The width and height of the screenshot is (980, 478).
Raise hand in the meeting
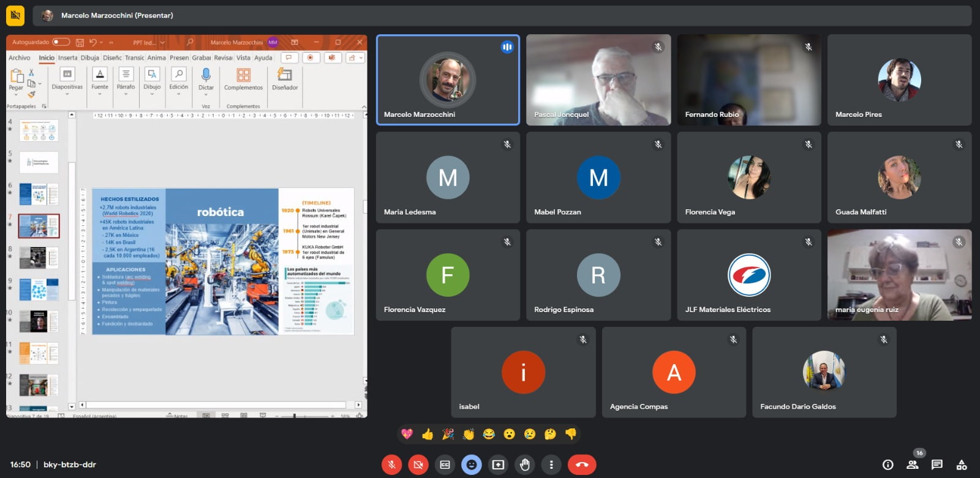[524, 465]
